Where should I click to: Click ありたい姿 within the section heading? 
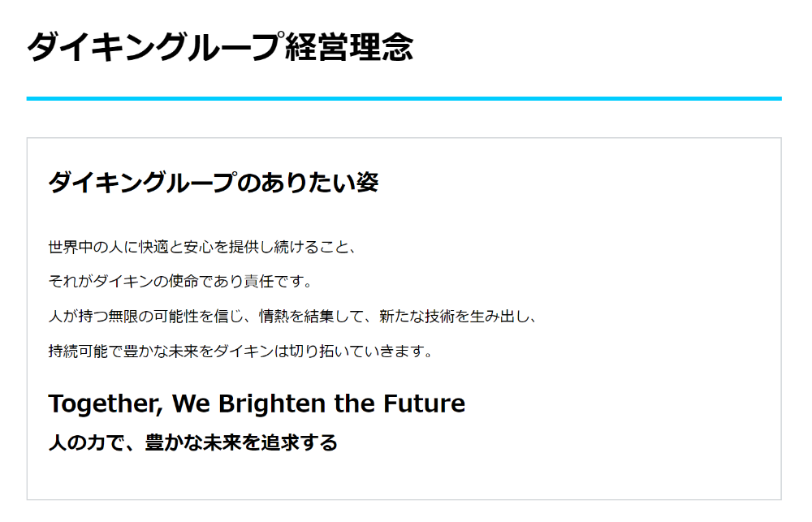[319, 183]
